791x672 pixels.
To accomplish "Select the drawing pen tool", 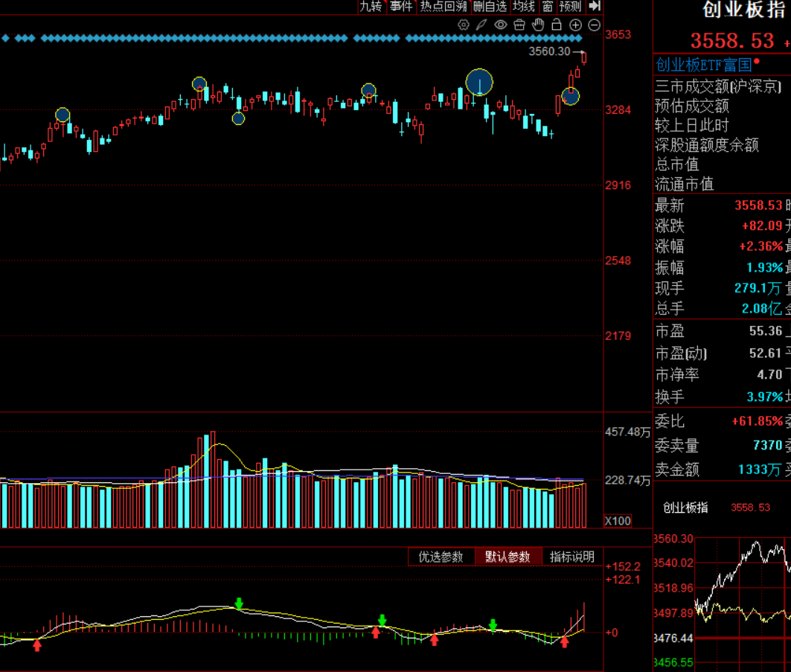I will coord(481,25).
